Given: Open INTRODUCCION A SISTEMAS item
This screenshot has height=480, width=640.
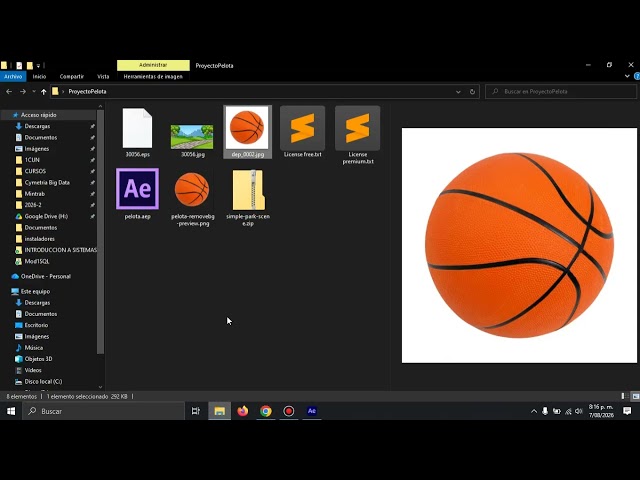Looking at the screenshot, I should pyautogui.click(x=60, y=250).
